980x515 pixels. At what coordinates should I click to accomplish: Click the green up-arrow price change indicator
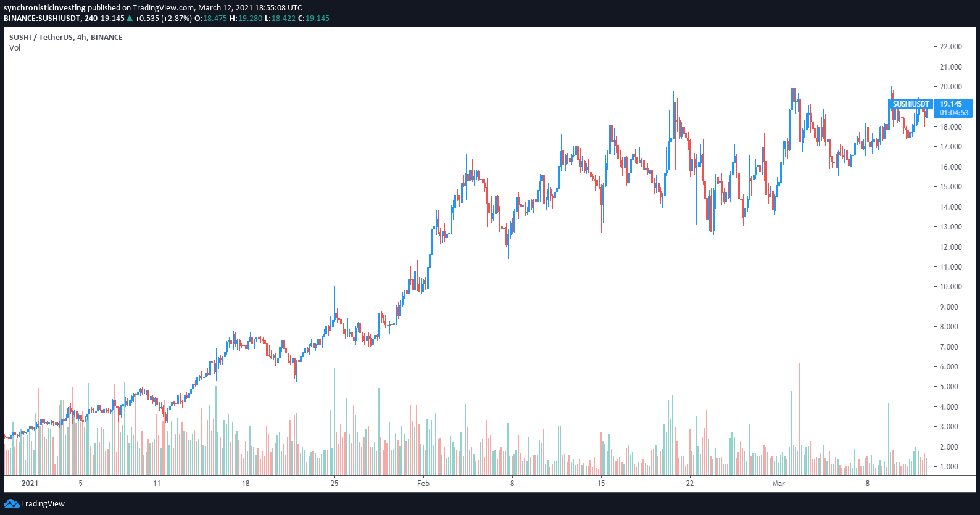[x=130, y=19]
